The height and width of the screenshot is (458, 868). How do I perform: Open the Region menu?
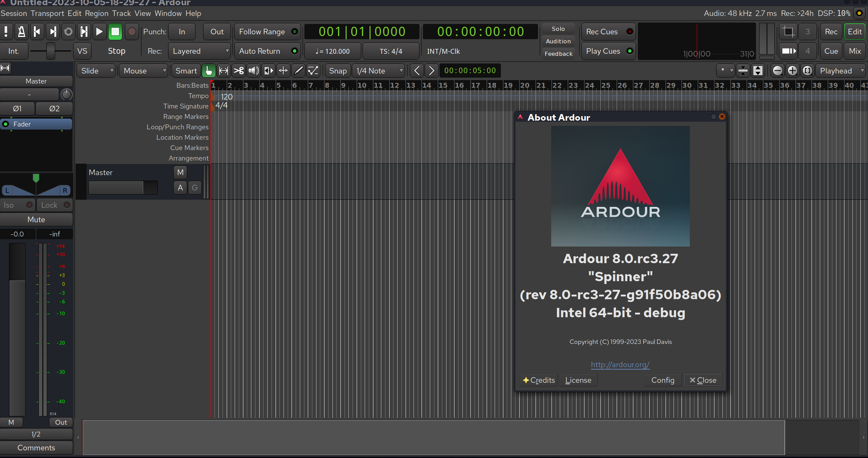pyautogui.click(x=96, y=13)
